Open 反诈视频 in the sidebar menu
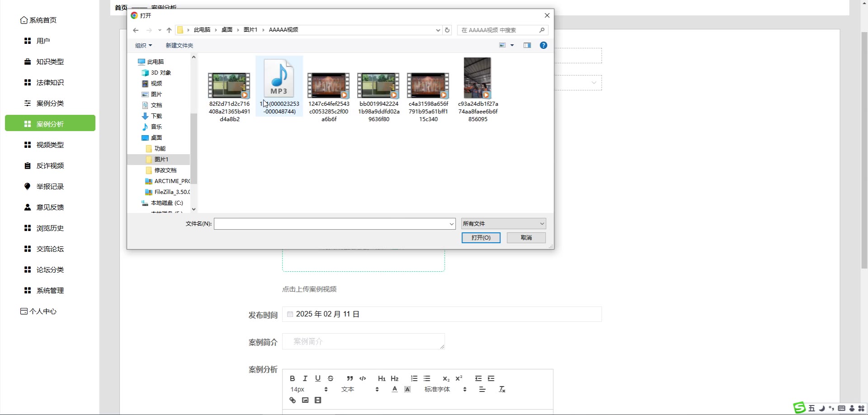 [x=50, y=166]
